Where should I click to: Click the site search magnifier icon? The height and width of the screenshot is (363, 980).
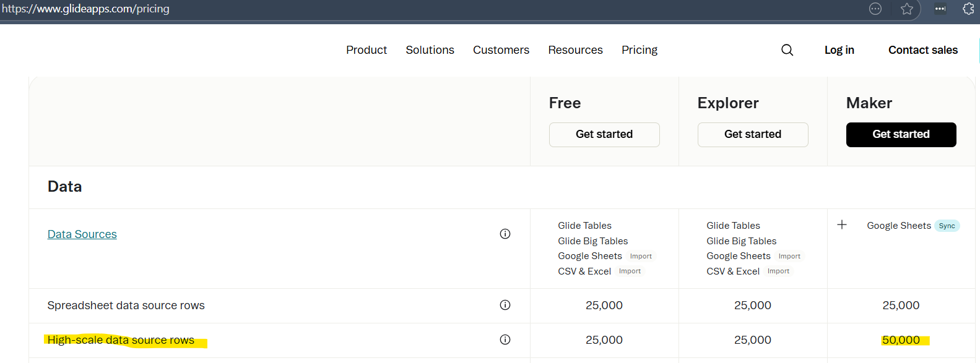click(x=787, y=50)
